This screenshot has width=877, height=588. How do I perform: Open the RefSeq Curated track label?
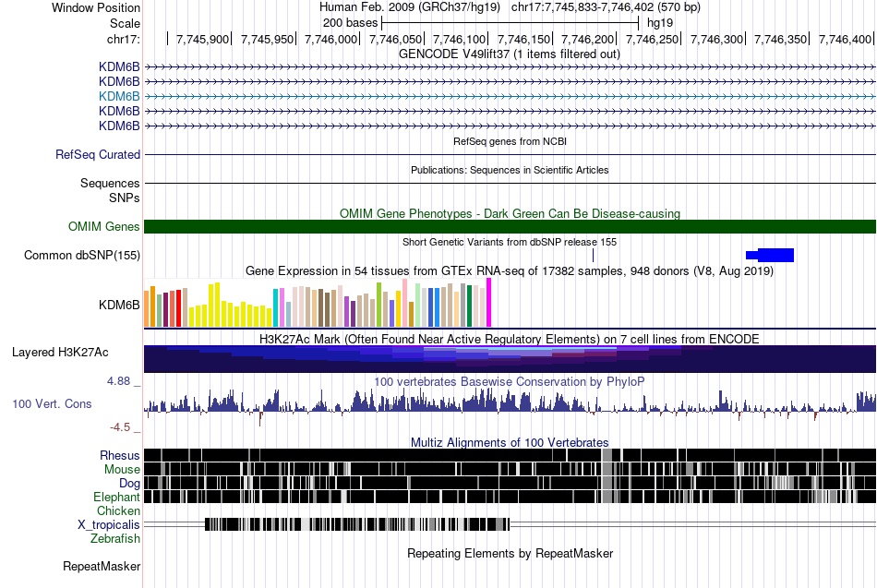tap(98, 154)
